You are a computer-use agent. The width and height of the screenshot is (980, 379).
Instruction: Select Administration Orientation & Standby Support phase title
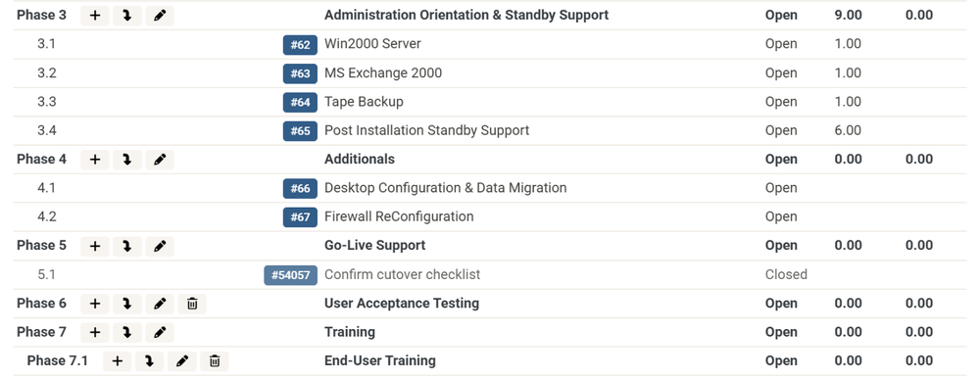point(466,15)
